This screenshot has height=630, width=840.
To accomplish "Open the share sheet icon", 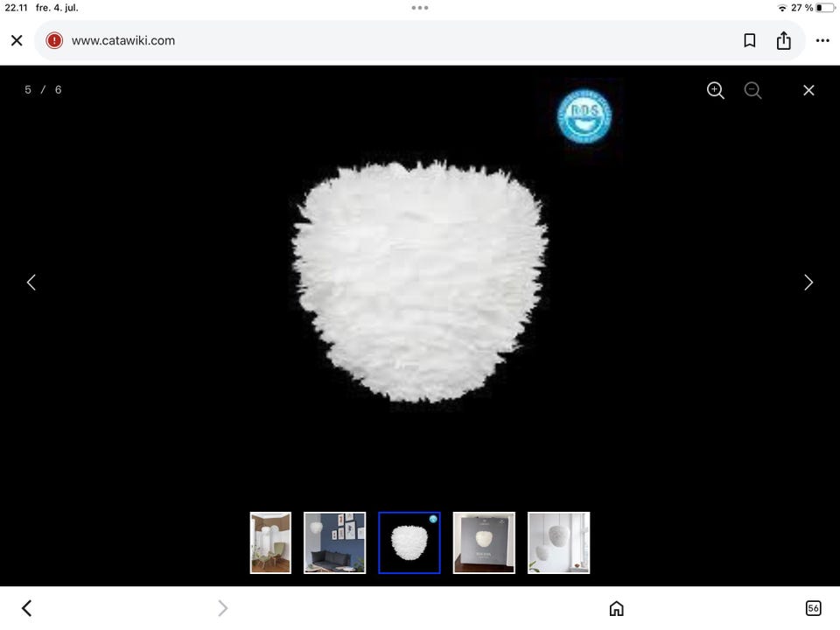I will click(x=784, y=40).
